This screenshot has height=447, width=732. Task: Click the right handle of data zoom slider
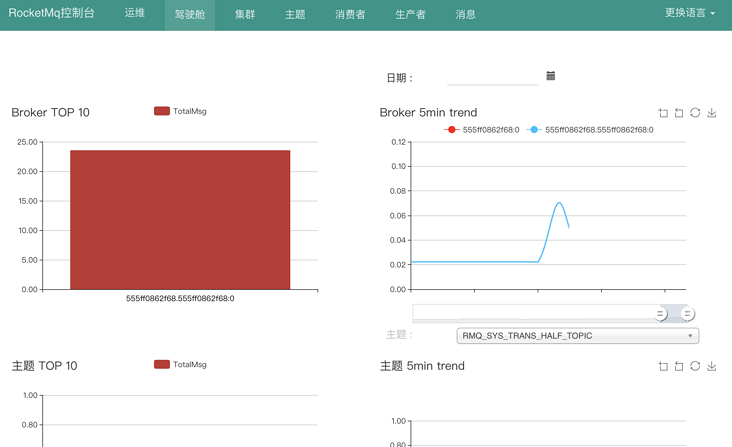pos(687,314)
